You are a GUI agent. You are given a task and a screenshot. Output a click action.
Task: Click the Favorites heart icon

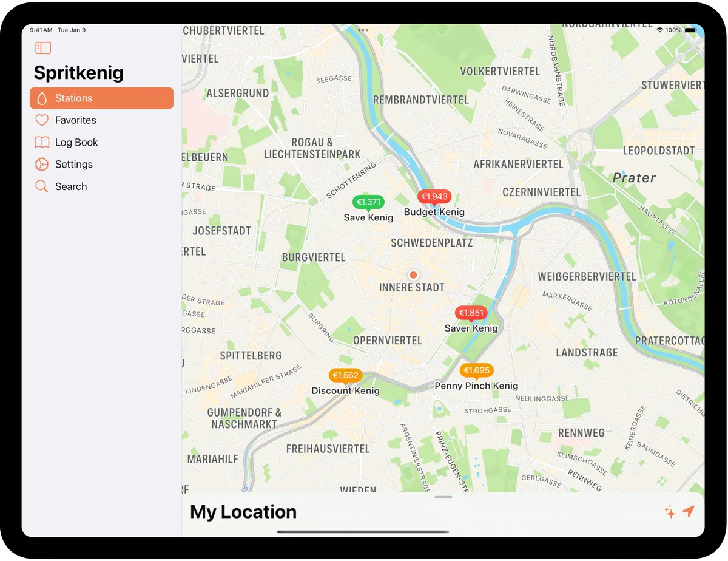(42, 120)
